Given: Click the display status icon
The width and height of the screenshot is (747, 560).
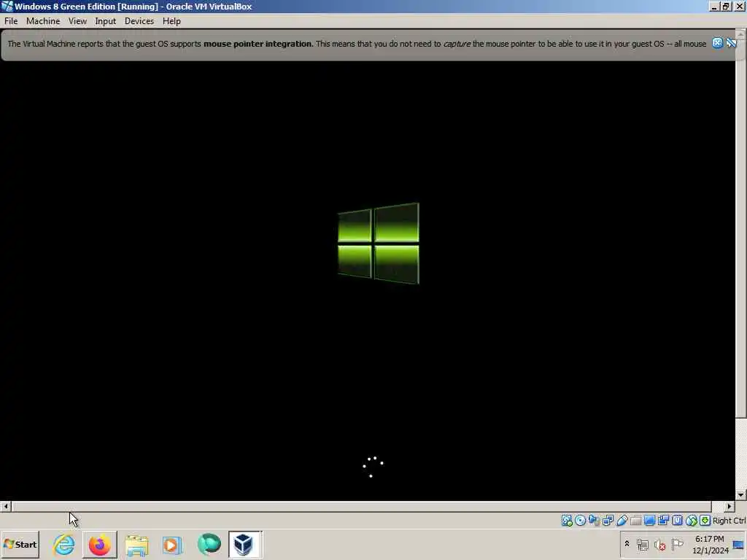Looking at the screenshot, I should click(x=649, y=521).
